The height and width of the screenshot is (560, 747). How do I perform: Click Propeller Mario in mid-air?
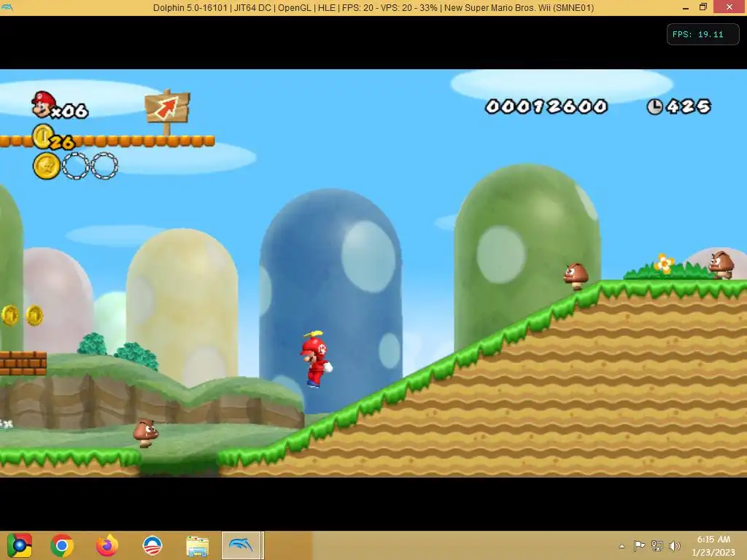coord(316,359)
